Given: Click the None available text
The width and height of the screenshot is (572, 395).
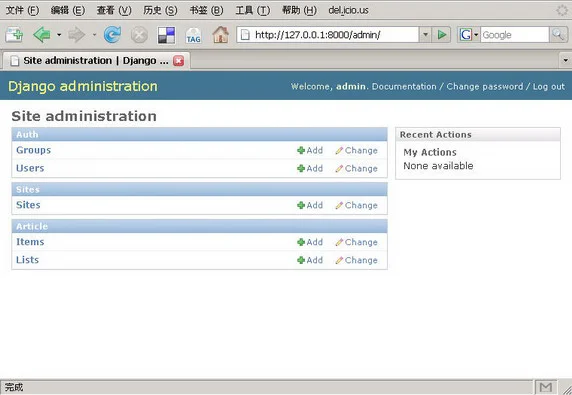Looking at the screenshot, I should point(438,166).
